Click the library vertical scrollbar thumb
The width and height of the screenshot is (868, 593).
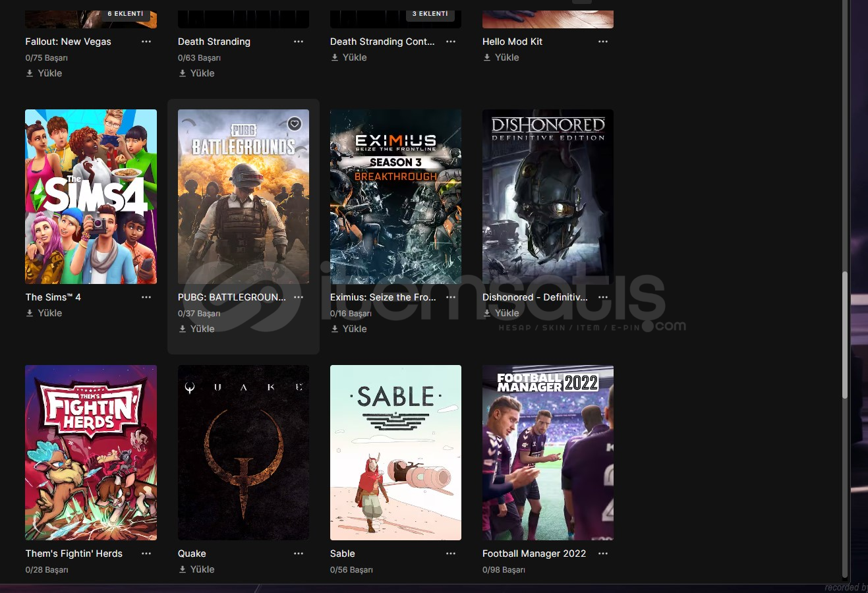tap(845, 335)
